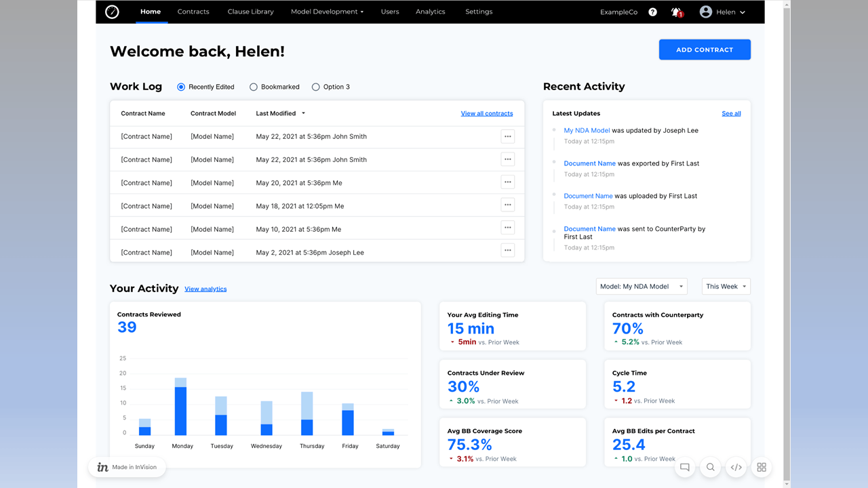Follow the View all contracts link
Viewport: 868px width, 488px height.
(487, 113)
